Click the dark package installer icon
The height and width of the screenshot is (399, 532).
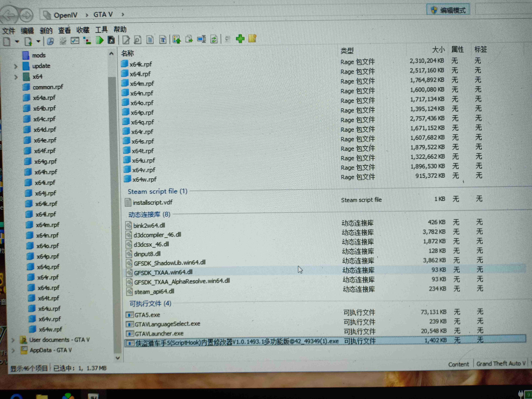[111, 40]
